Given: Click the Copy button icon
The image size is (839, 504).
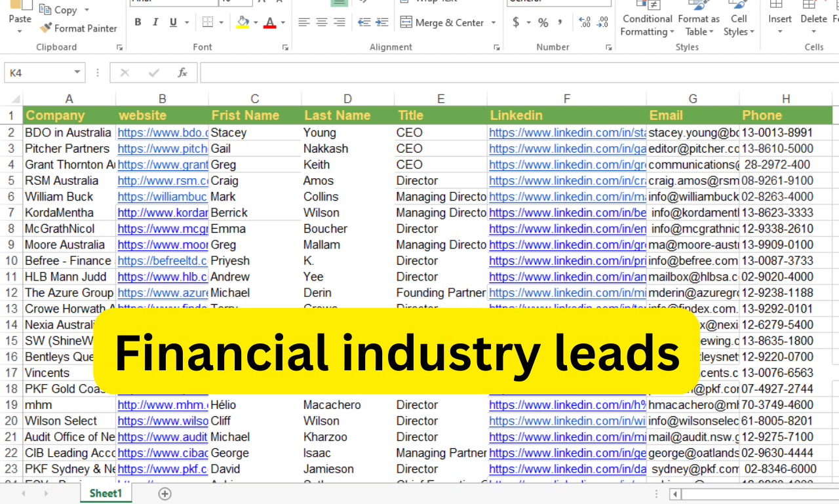Looking at the screenshot, I should coord(45,9).
